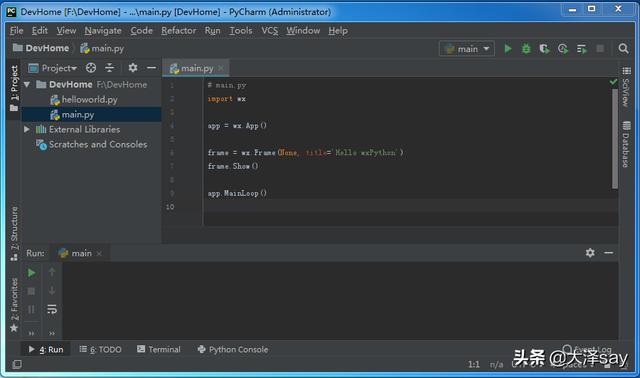Screen dimensions: 640x378
Task: Open the Edit menu
Action: click(40, 31)
